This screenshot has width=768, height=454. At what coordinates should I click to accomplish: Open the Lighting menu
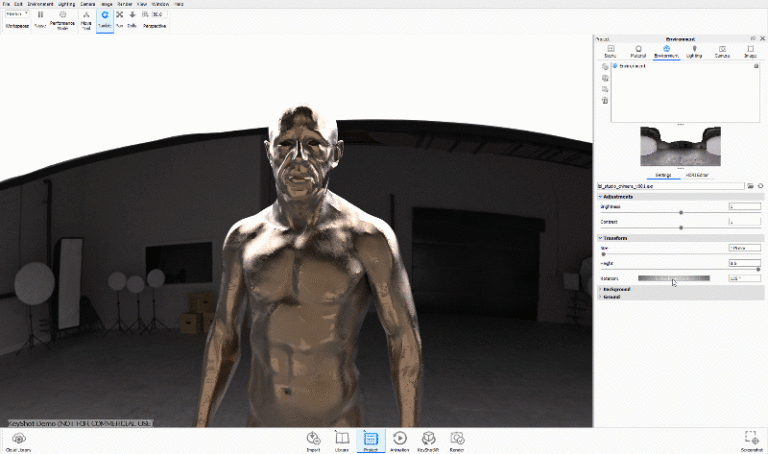click(x=67, y=4)
